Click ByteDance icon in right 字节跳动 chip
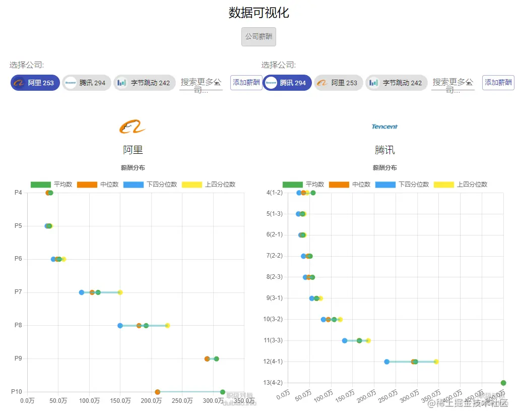The image size is (520, 420). tap(374, 83)
